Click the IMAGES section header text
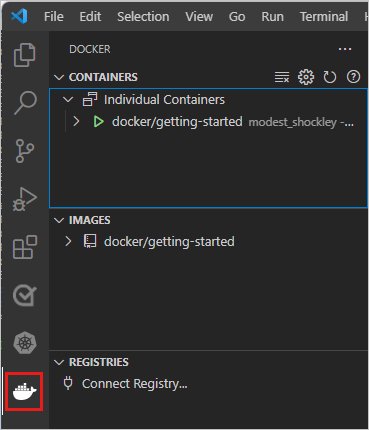Screen dimensions: 369x430 pos(89,220)
